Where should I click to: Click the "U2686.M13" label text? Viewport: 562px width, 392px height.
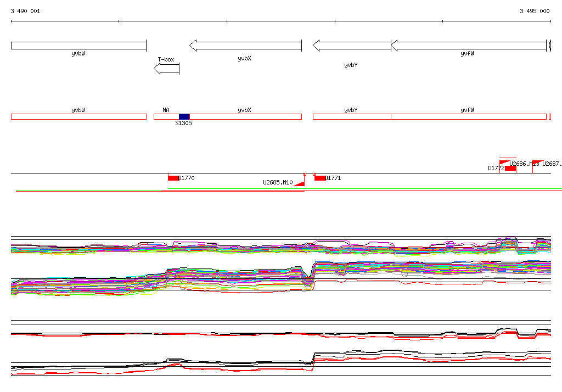[524, 164]
